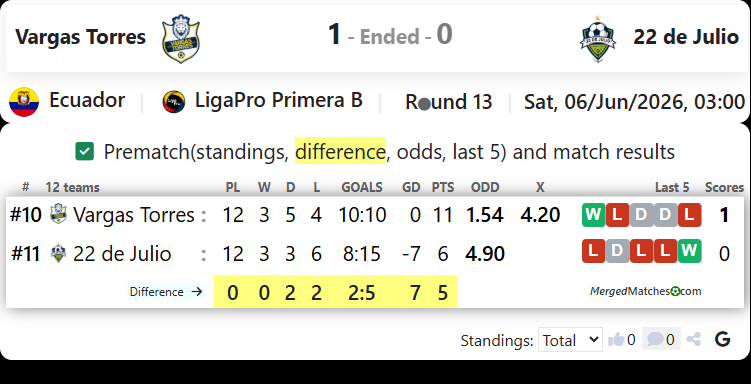The height and width of the screenshot is (384, 751).
Task: Toggle the Prematch standings checkbox
Action: (84, 152)
